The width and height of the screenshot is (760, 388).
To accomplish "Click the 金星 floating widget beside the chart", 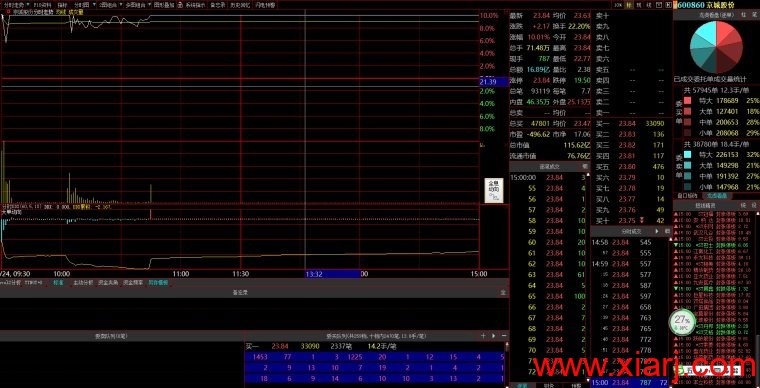I will 494,190.
